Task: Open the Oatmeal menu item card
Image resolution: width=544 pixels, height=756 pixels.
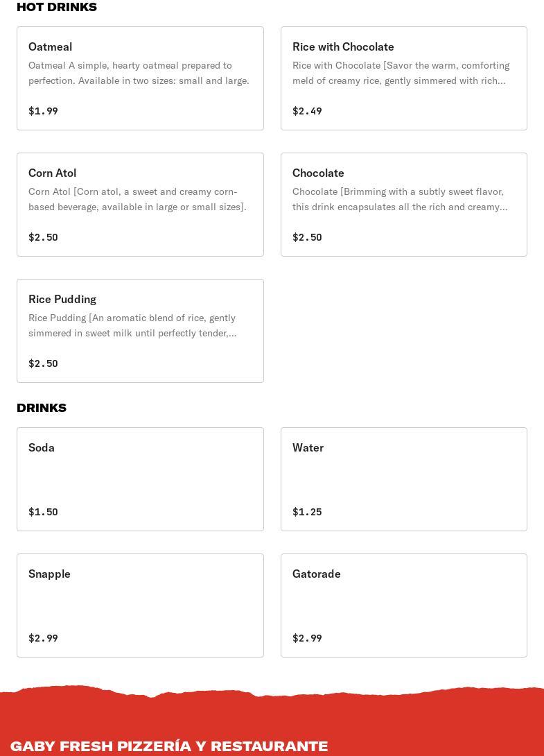Action: tap(140, 78)
